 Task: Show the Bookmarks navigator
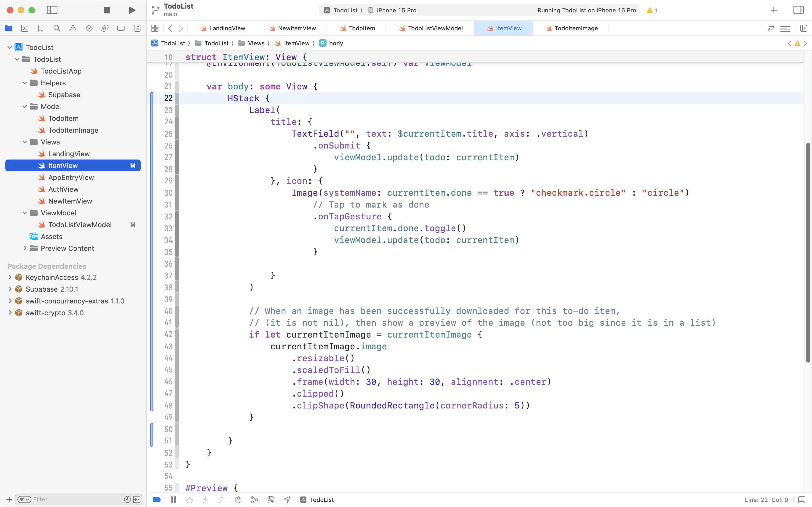(41, 28)
